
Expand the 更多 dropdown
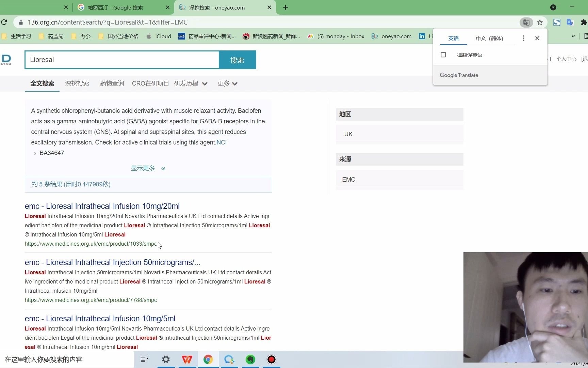point(228,83)
